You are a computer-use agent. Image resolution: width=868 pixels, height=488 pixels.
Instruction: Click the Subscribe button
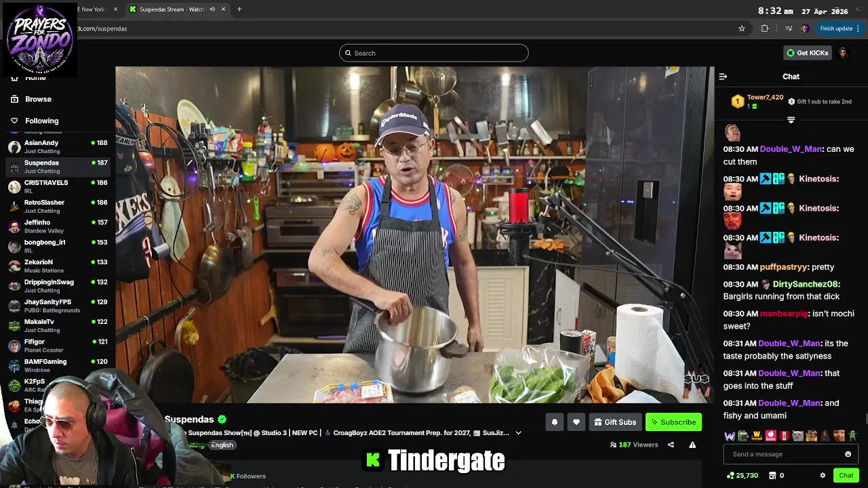(673, 422)
